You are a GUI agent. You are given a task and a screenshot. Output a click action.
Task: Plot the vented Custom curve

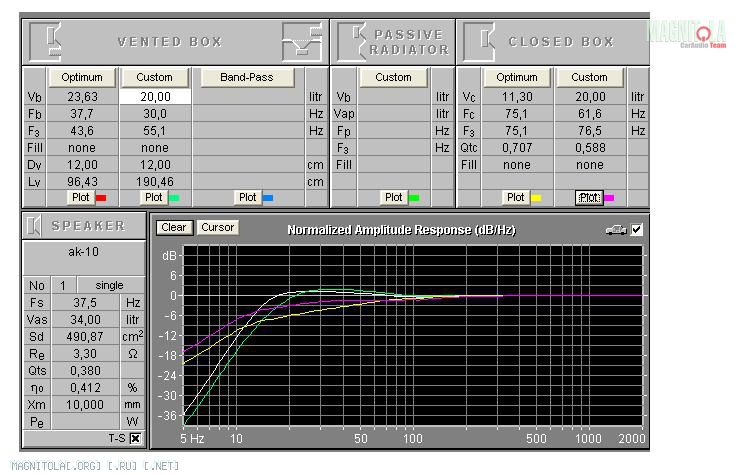tap(154, 198)
